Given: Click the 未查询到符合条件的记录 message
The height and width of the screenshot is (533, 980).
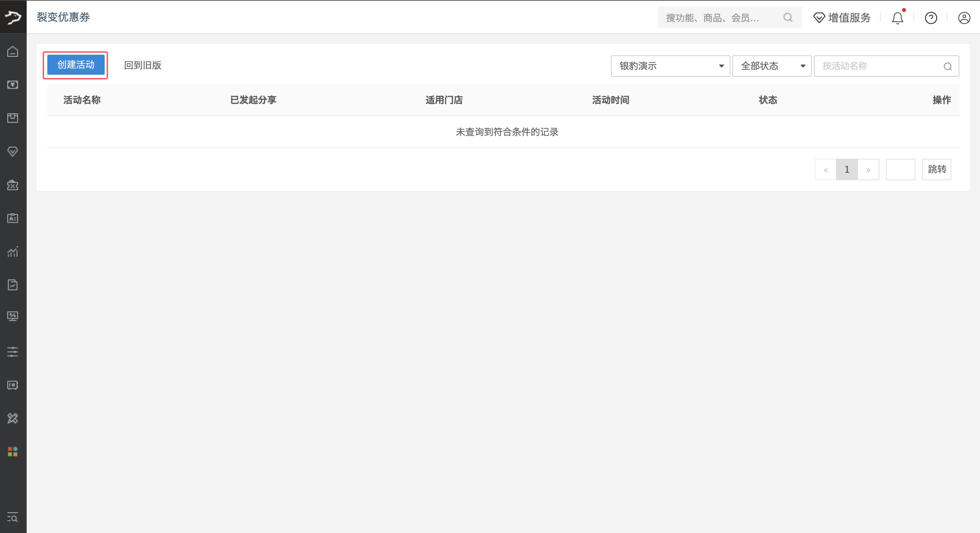Looking at the screenshot, I should tap(507, 132).
